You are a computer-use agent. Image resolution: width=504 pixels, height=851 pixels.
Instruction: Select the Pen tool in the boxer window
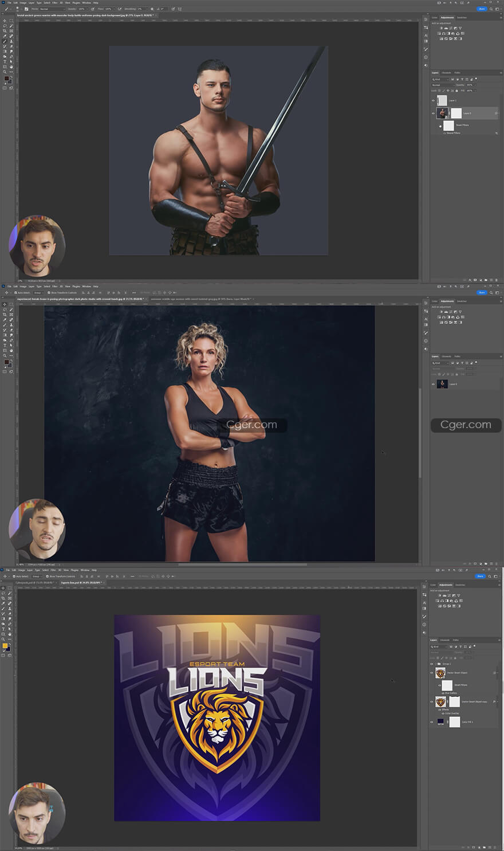pyautogui.click(x=11, y=340)
